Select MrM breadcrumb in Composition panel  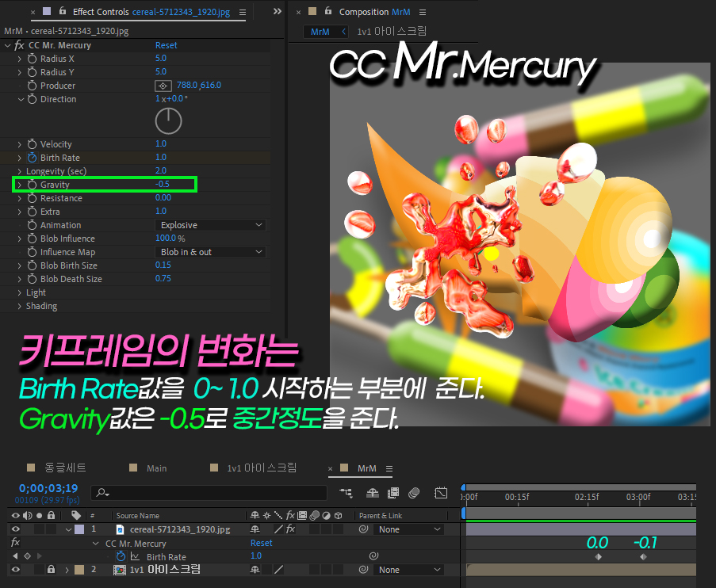tap(320, 32)
